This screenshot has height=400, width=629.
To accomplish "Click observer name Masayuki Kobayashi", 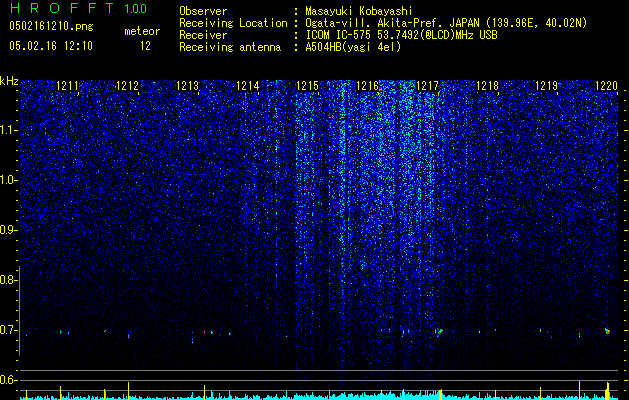I will tap(359, 11).
